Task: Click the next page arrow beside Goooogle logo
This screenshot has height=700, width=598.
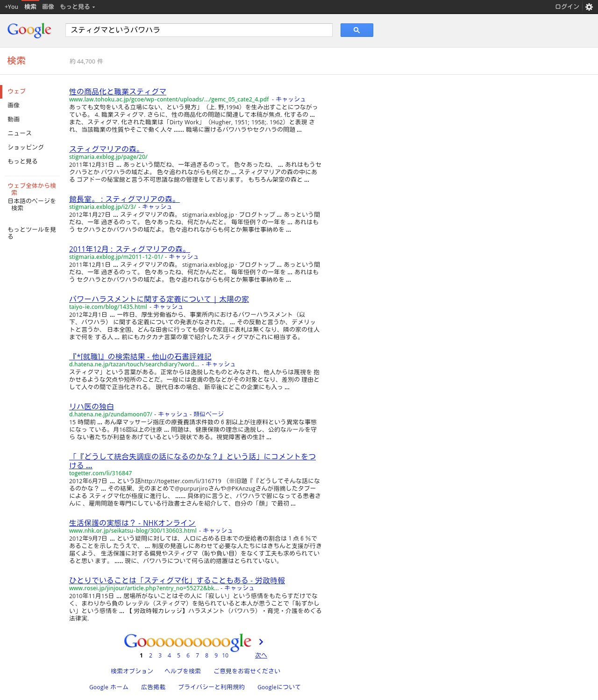Action: (261, 642)
